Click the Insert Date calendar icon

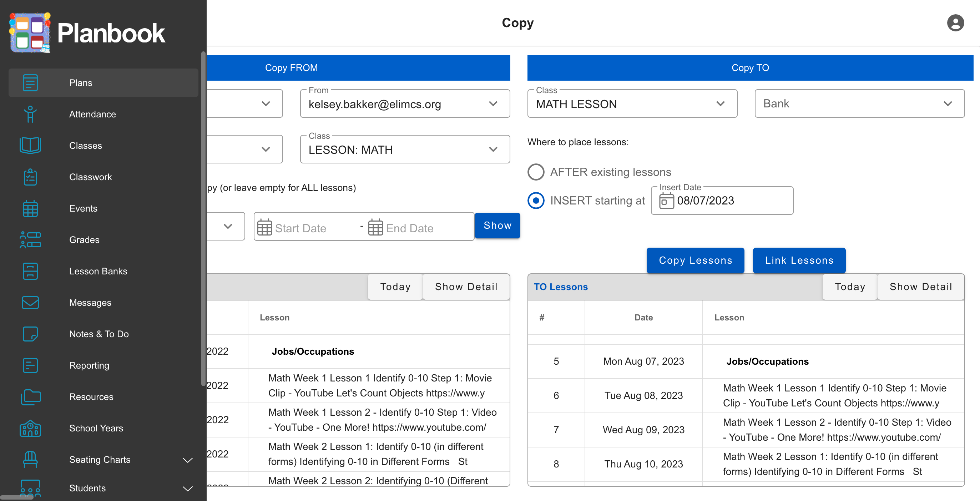pos(666,201)
